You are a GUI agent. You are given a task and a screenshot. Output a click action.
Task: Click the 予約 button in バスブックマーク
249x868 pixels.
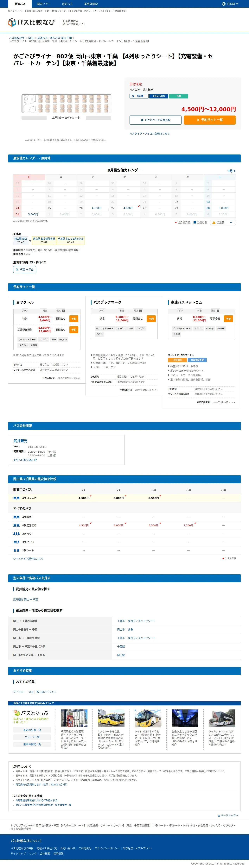tap(151, 319)
